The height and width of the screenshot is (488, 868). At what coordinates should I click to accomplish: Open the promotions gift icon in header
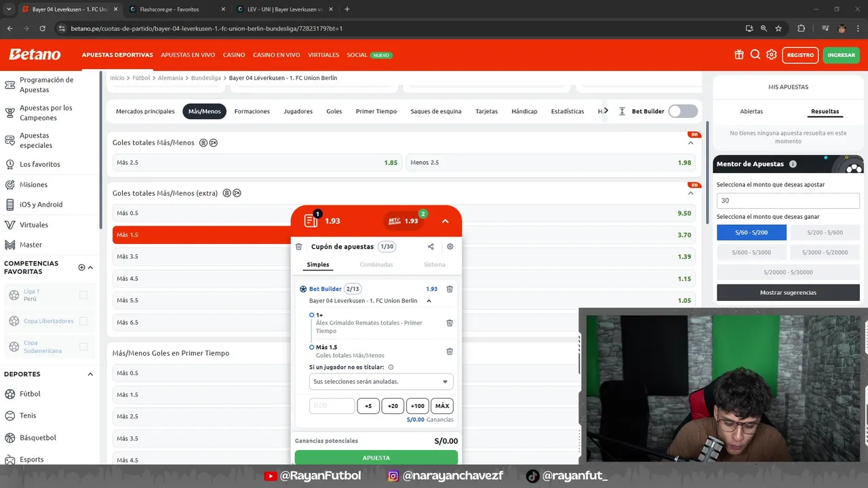coord(739,55)
